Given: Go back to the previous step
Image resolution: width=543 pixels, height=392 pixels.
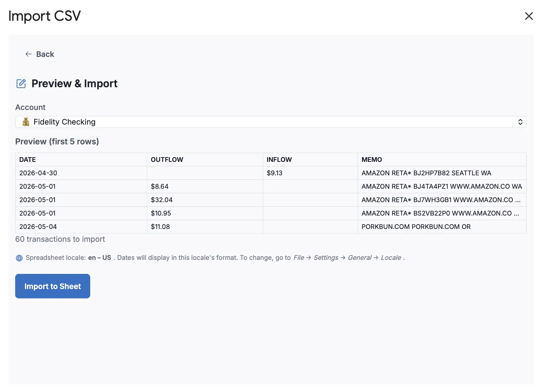Looking at the screenshot, I should click(x=40, y=54).
